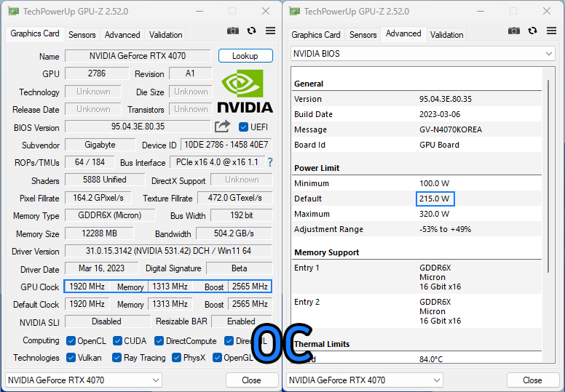Toggle the DirectCompute checkbox

(x=159, y=341)
